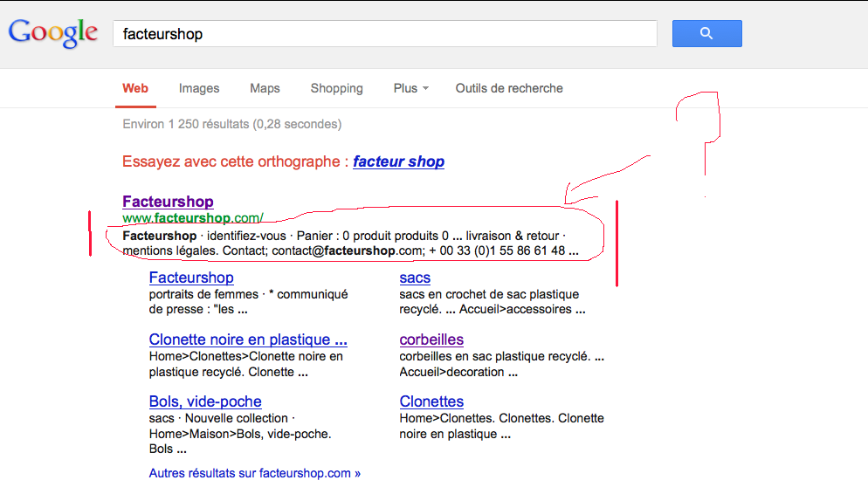The width and height of the screenshot is (868, 494).
Task: Open the 'Bols, vide-poche' sitelink
Action: [x=205, y=401]
